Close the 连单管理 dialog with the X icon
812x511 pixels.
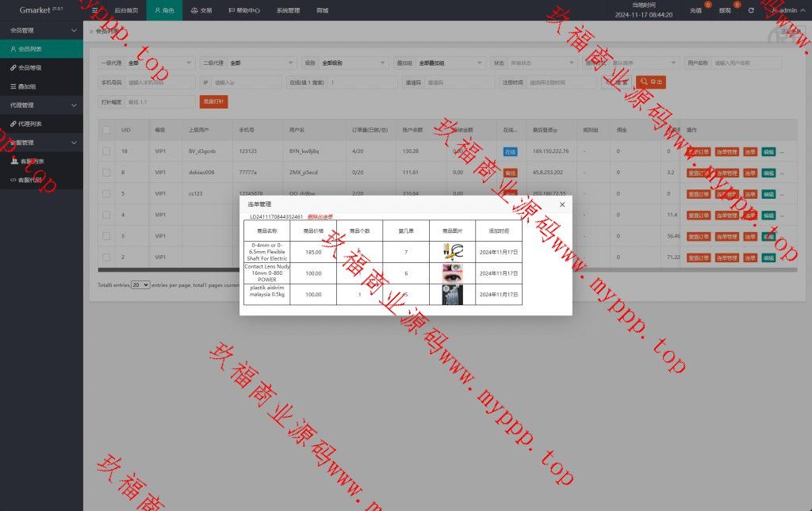click(x=562, y=204)
